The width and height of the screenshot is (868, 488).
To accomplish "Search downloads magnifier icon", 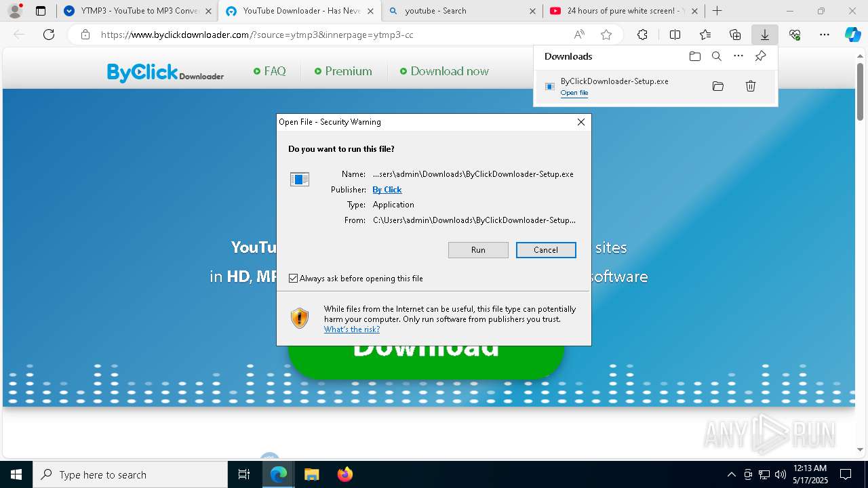I will 716,56.
